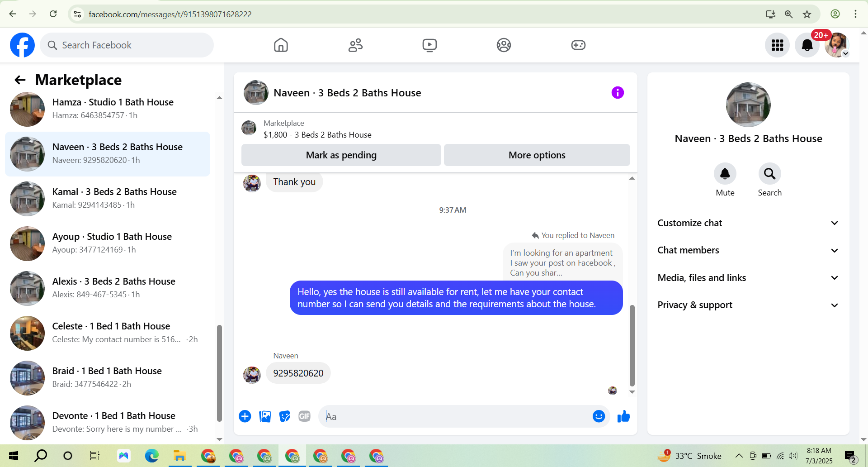Open the Windows Start menu
This screenshot has width=868, height=467.
(x=14, y=456)
